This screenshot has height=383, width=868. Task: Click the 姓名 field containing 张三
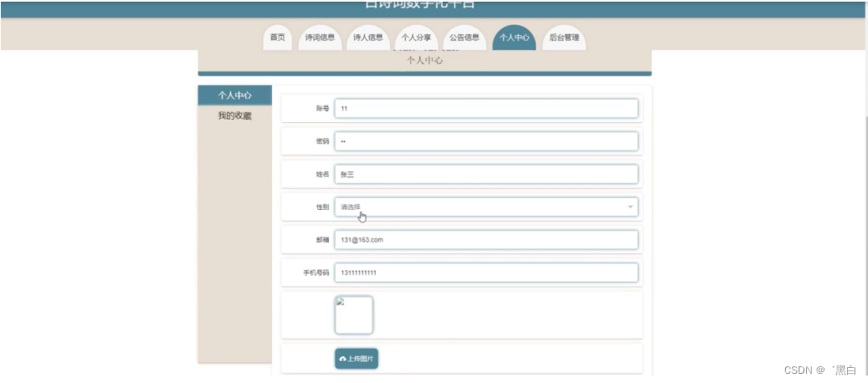[486, 175]
